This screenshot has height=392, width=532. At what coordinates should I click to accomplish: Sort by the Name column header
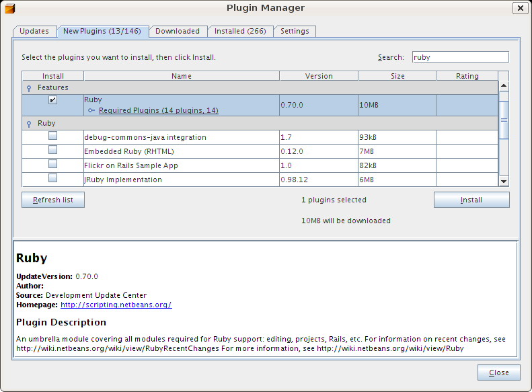[x=182, y=76]
